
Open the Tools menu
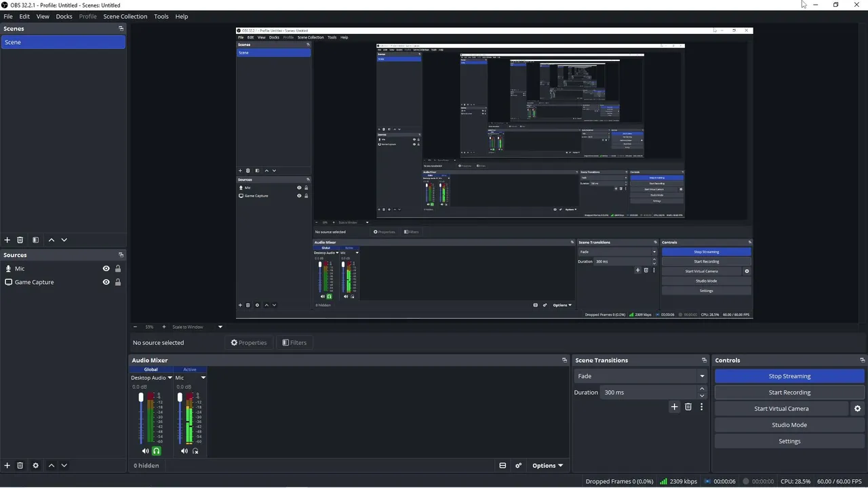click(x=161, y=16)
